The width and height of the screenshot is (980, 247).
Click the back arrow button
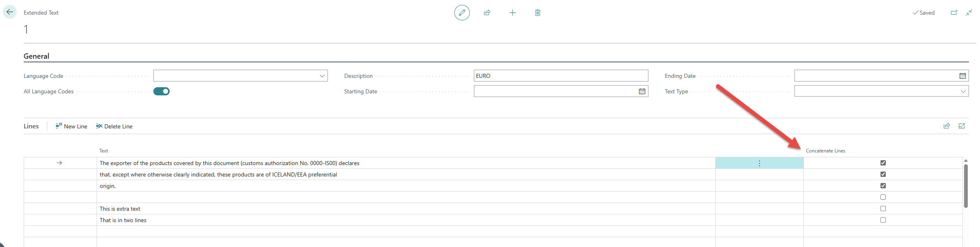pos(10,12)
